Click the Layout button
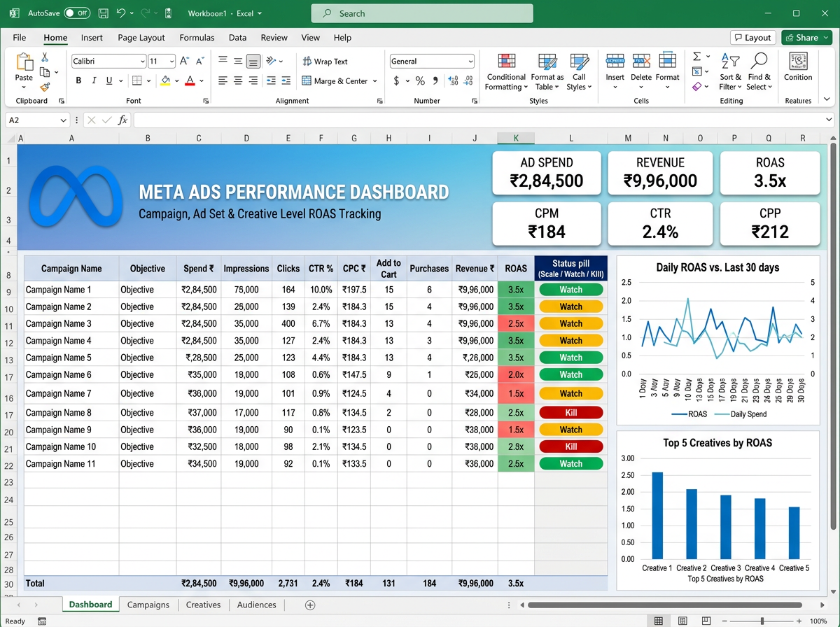This screenshot has width=840, height=627. coord(752,38)
